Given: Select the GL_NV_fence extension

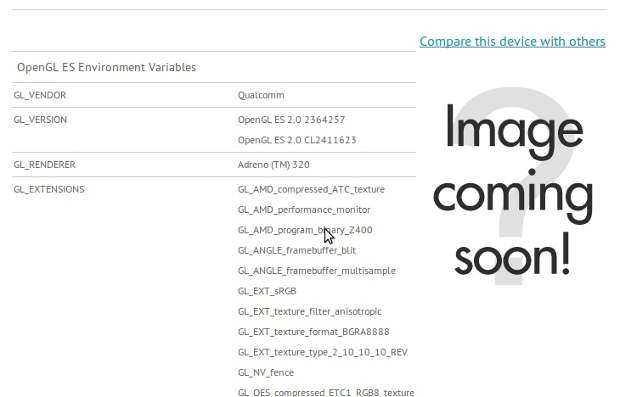Looking at the screenshot, I should tap(266, 373).
